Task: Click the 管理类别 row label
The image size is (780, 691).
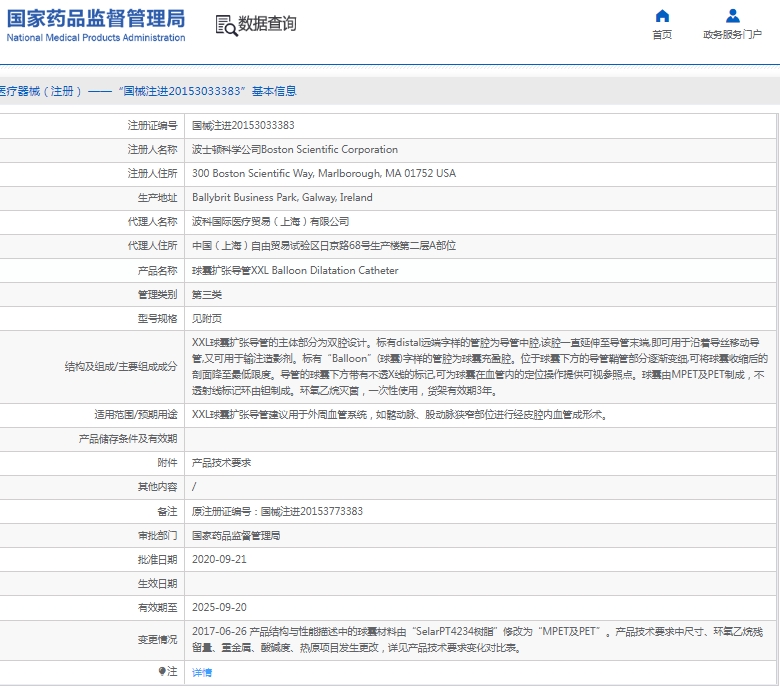Action: pos(157,295)
